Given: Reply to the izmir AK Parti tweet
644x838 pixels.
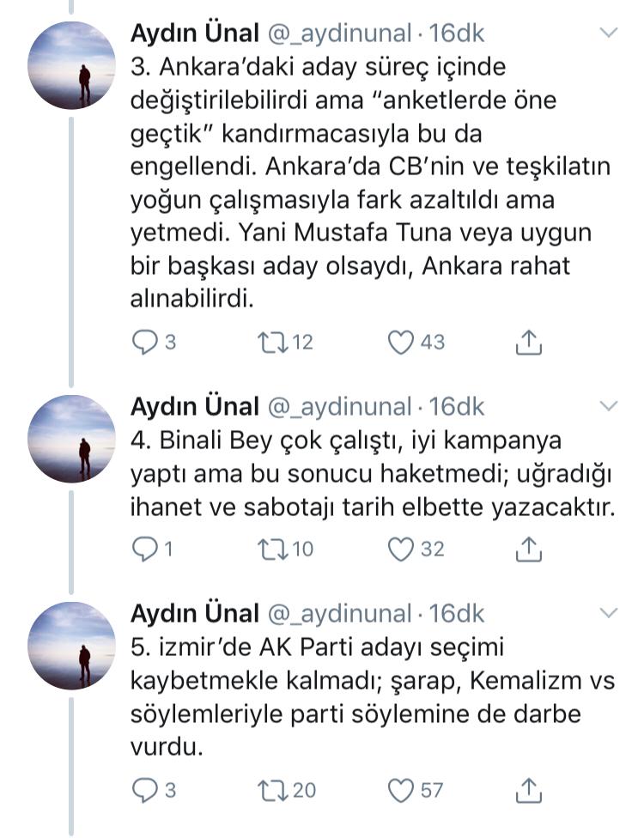Looking at the screenshot, I should pyautogui.click(x=144, y=789).
